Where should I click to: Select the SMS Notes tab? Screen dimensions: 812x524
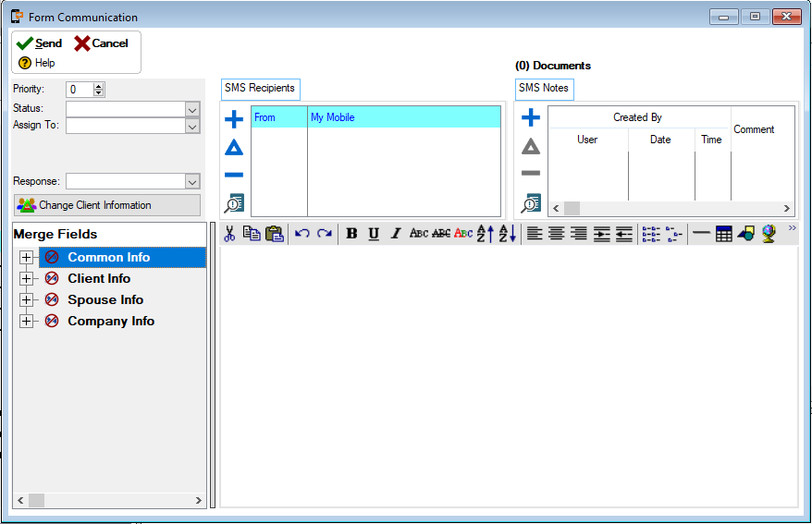544,89
